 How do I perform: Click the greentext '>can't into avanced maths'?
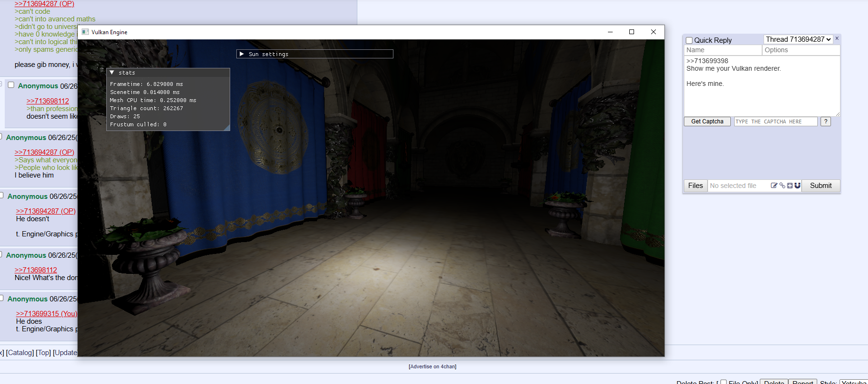[55, 19]
